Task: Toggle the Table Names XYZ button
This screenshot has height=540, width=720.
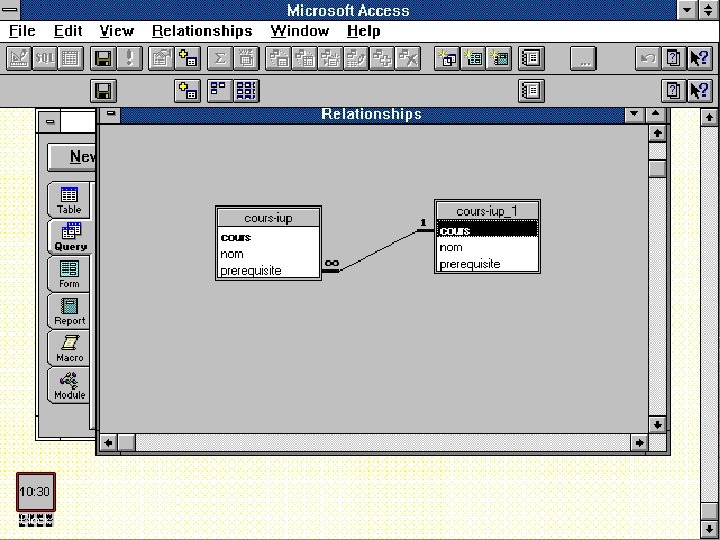Action: [246, 58]
